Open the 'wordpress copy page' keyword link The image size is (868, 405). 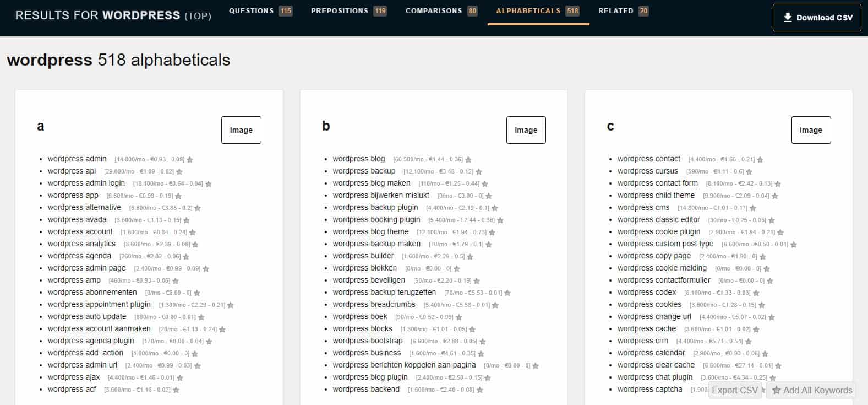coord(654,256)
